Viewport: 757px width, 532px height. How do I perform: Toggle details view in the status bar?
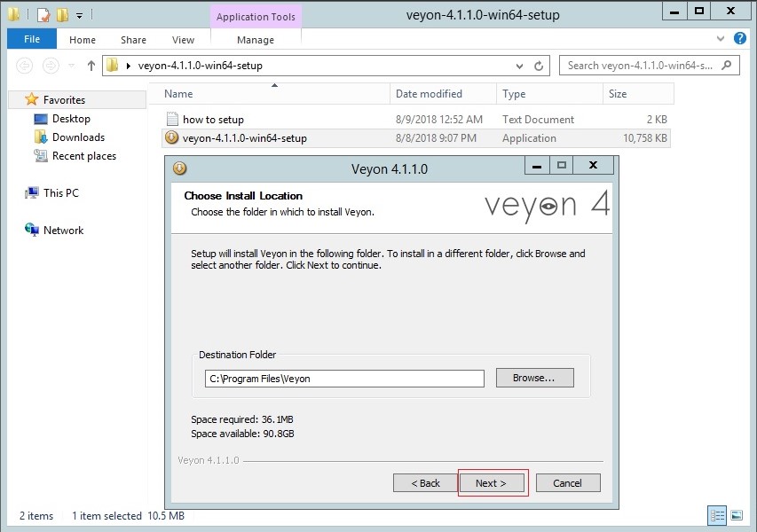coord(716,515)
